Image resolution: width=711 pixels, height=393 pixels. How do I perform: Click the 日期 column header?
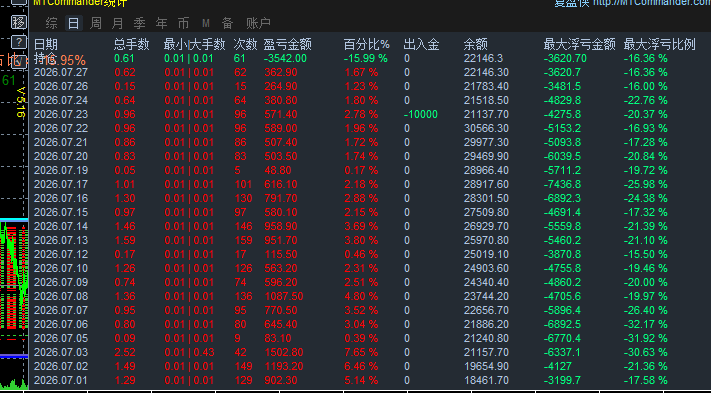click(x=46, y=44)
